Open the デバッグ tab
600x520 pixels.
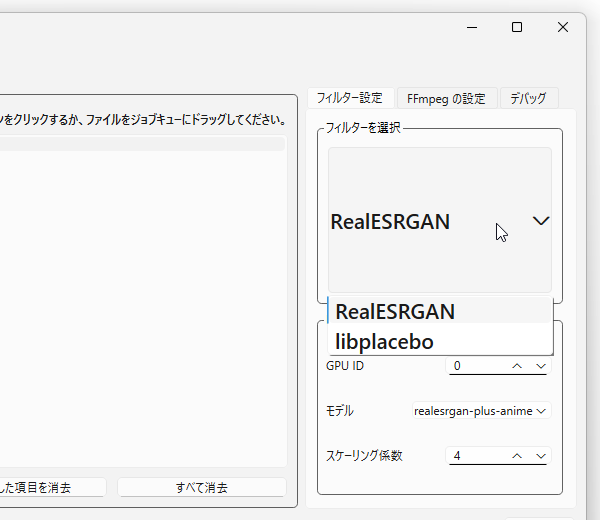coord(529,98)
